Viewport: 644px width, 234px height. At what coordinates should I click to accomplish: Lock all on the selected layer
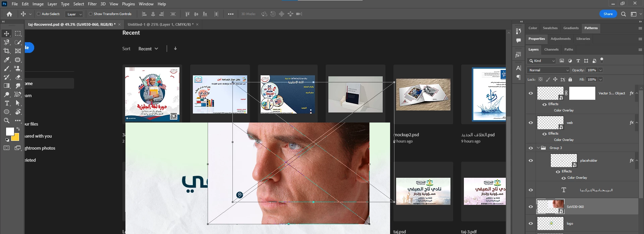tap(570, 79)
